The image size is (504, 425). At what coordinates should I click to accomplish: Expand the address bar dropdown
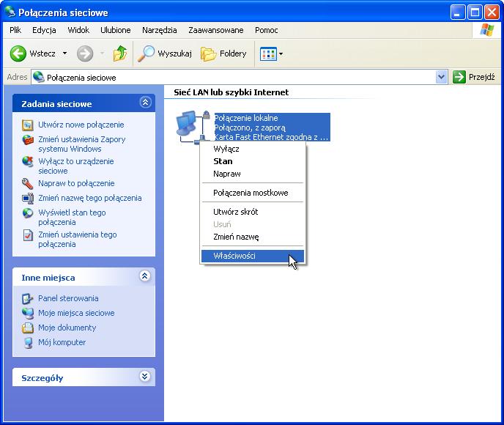(441, 77)
